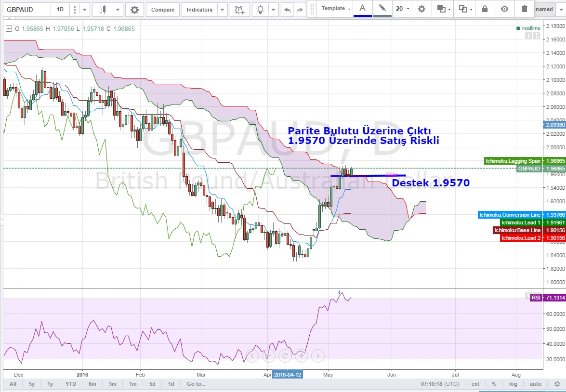Toggle visibility using the eye icon
566x392 pixels.
point(504,9)
